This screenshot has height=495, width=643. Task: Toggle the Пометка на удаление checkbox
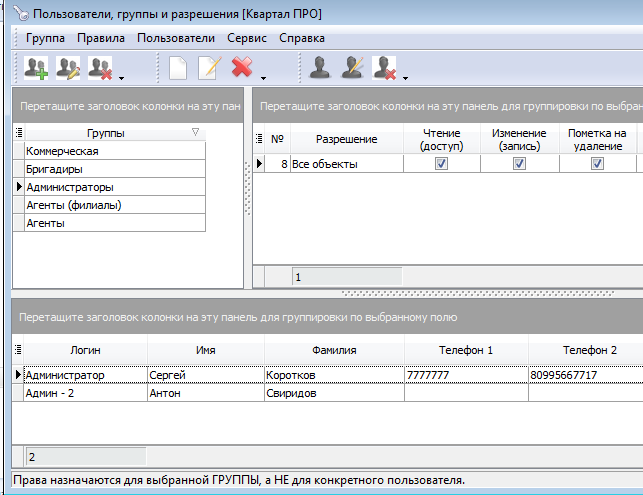pos(597,164)
